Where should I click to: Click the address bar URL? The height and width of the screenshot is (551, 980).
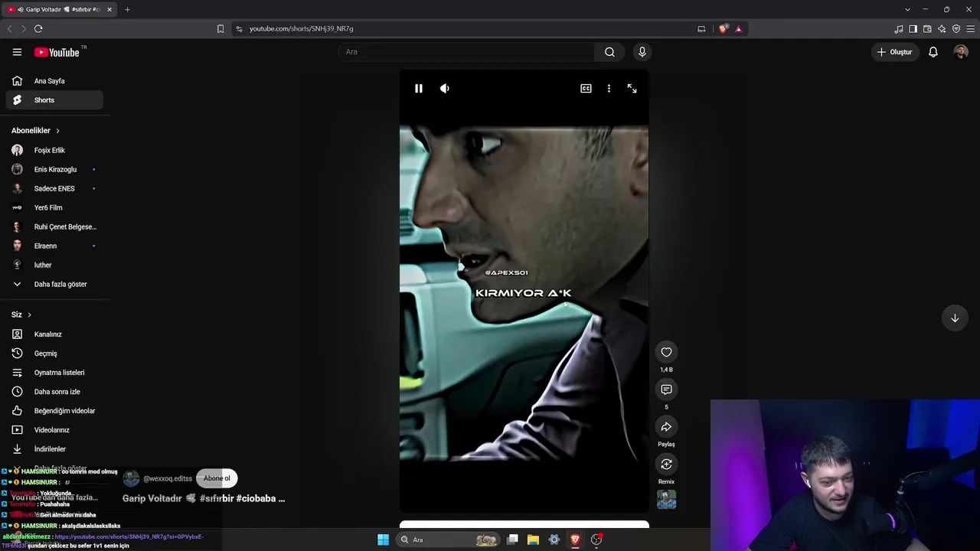(x=302, y=29)
